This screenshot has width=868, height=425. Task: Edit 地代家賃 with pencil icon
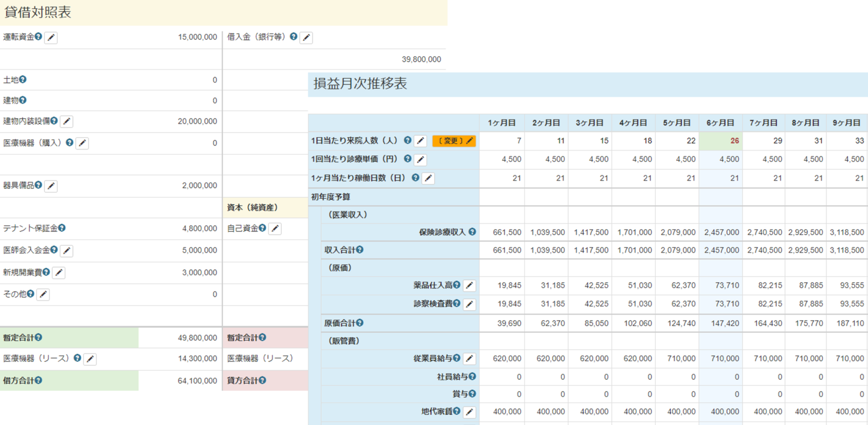[x=470, y=412]
